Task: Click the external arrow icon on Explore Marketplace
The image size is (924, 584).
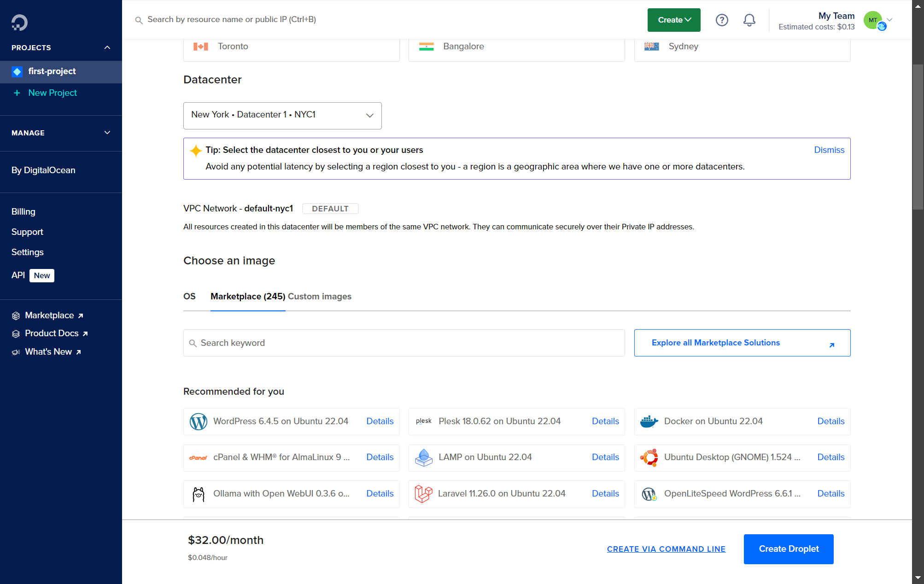Action: point(832,345)
